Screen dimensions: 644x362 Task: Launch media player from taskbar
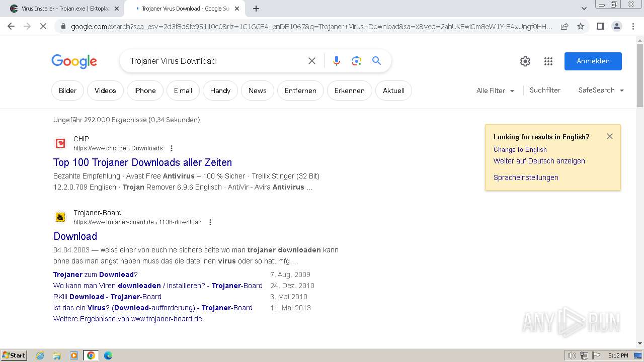74,355
